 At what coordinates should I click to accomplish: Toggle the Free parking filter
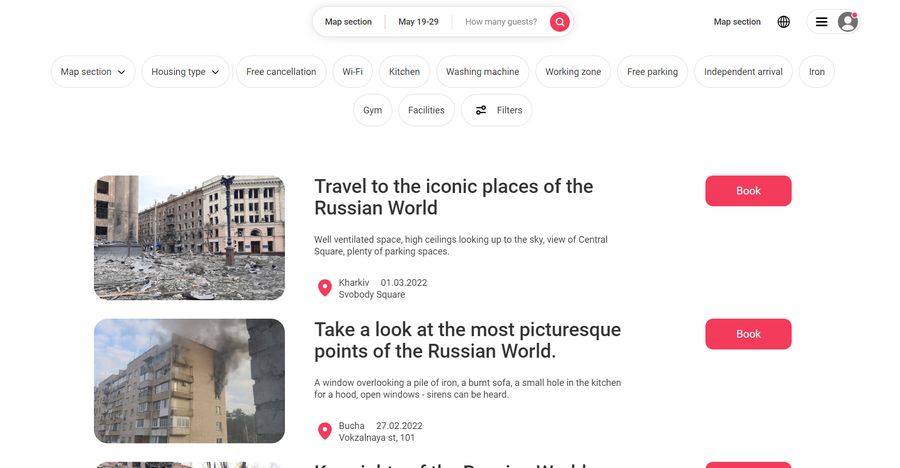tap(653, 72)
